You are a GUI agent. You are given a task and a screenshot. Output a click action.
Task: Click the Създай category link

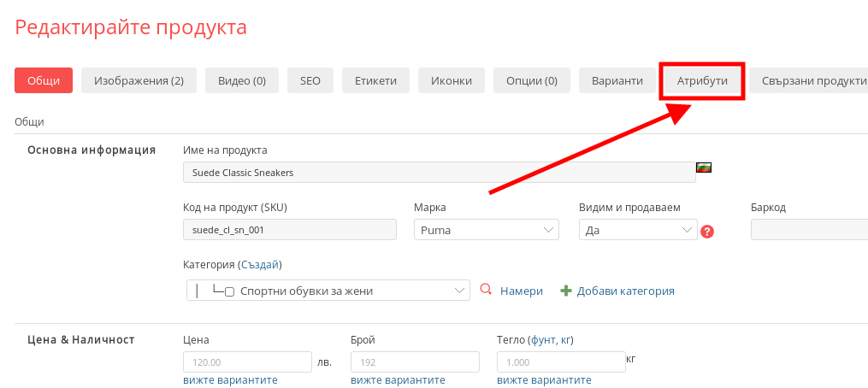tap(260, 265)
